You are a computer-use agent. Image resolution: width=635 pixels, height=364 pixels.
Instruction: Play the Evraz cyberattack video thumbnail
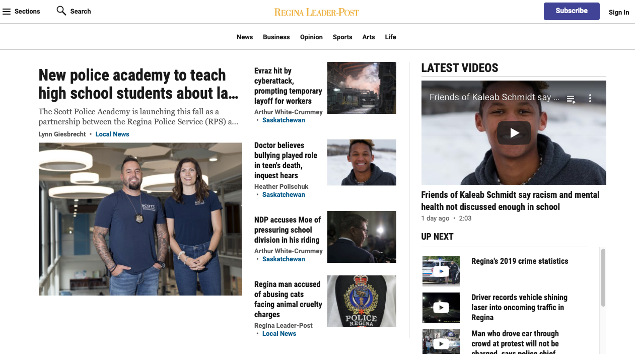pyautogui.click(x=362, y=88)
